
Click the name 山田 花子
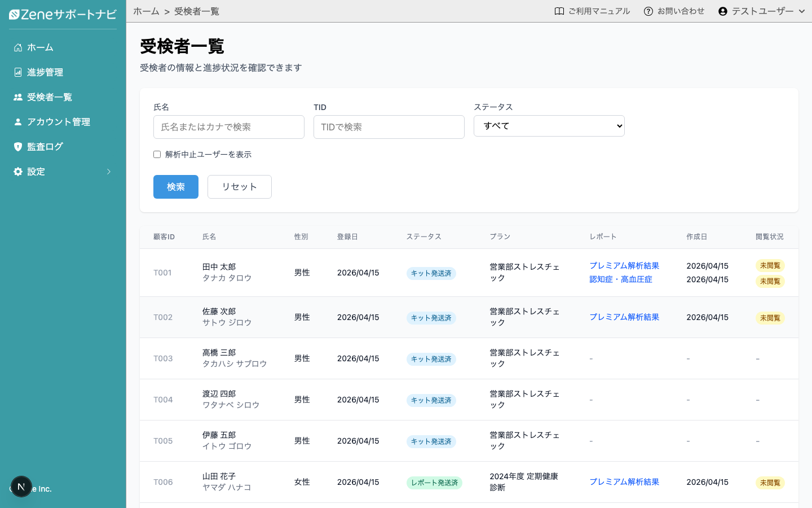point(219,476)
